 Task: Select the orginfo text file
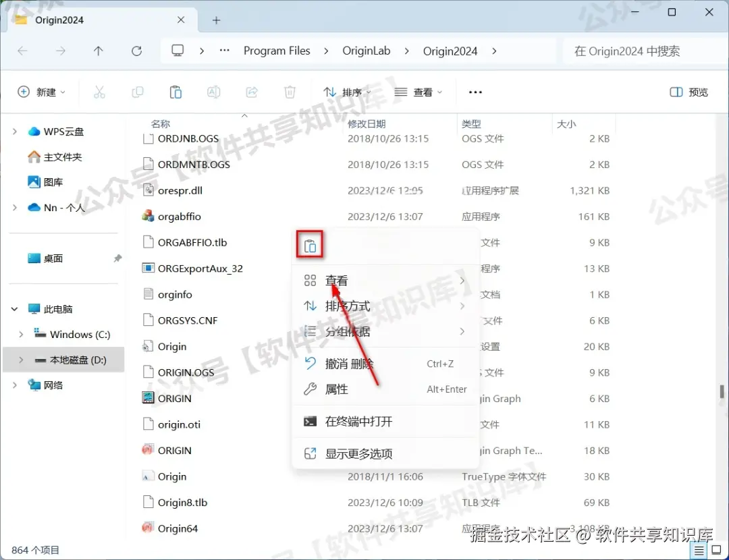click(175, 294)
